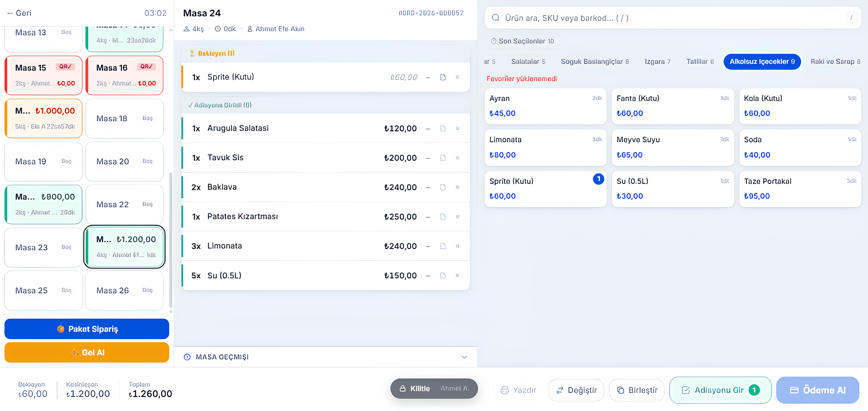Select empty table Masa 23
Viewport: 868px width, 411px height.
pos(43,247)
